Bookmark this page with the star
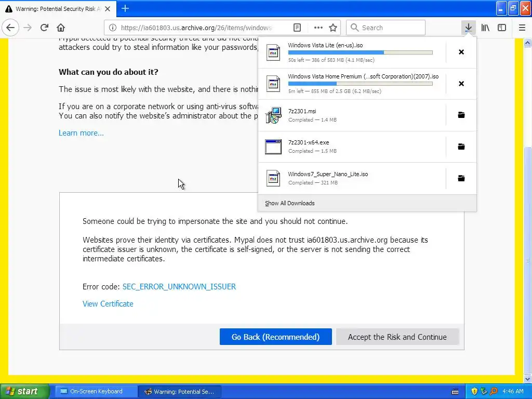 pyautogui.click(x=333, y=28)
